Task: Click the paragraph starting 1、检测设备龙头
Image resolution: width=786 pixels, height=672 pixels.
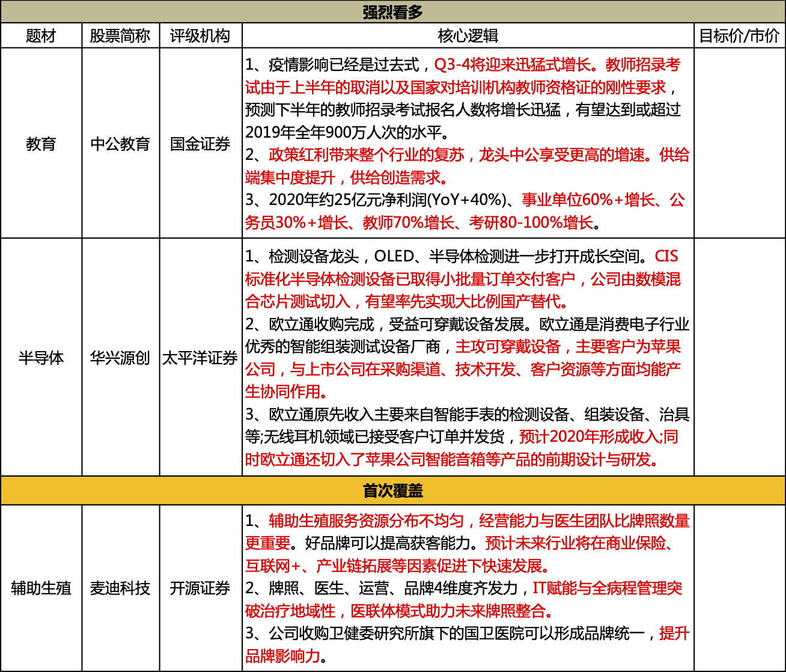Action: (463, 279)
